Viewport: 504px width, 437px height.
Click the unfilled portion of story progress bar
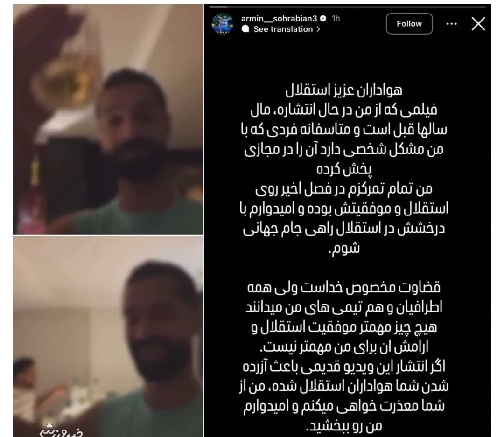click(357, 7)
